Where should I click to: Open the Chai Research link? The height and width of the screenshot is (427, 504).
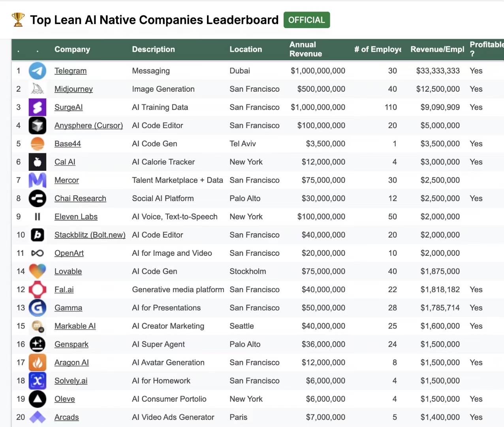coord(80,198)
